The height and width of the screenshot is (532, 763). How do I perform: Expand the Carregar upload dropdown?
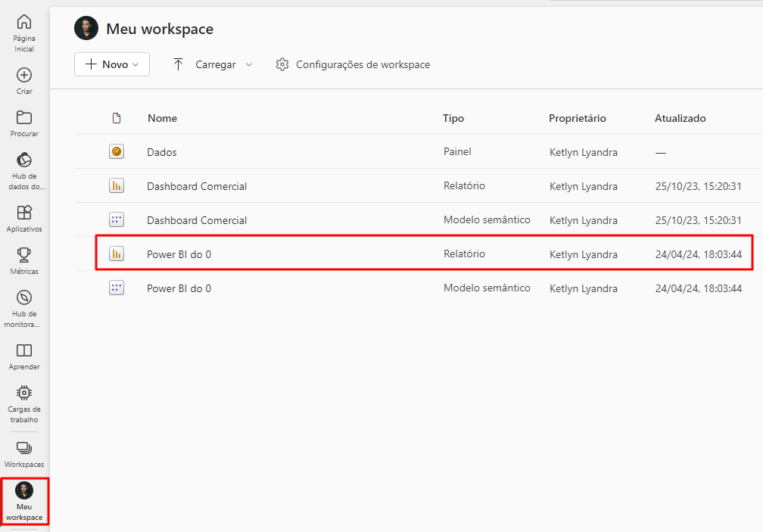click(213, 64)
